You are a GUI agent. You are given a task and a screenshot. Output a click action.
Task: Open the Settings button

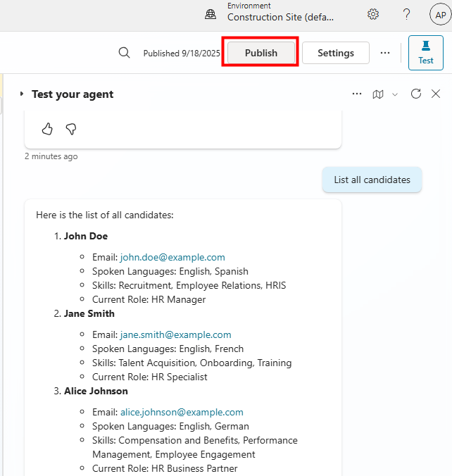(x=335, y=53)
